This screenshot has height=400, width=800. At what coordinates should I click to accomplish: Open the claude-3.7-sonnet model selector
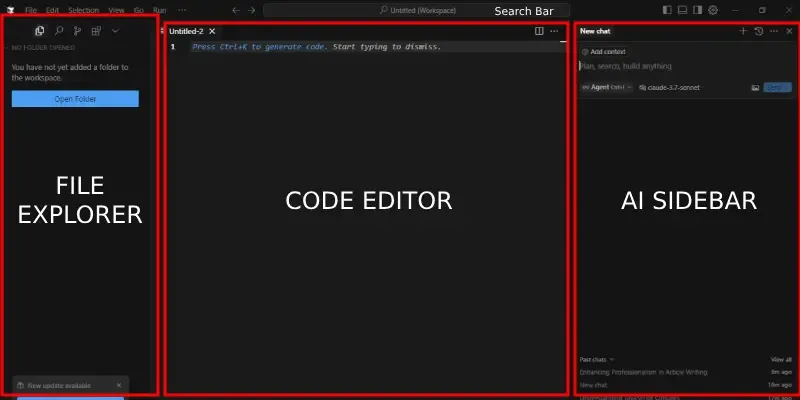669,88
